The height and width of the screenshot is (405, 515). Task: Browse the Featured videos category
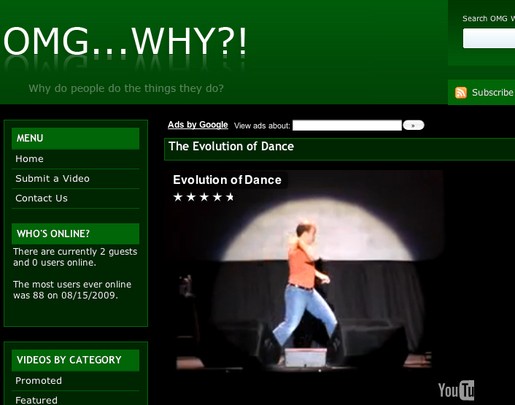coord(36,400)
